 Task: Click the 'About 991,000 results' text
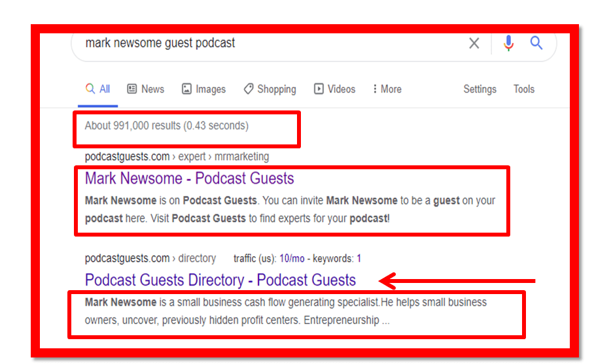pyautogui.click(x=166, y=125)
